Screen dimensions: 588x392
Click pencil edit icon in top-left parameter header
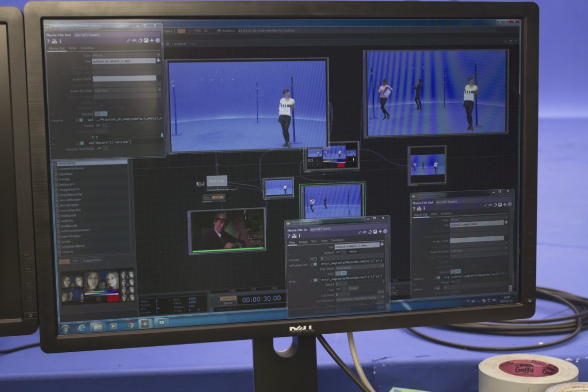128,41
